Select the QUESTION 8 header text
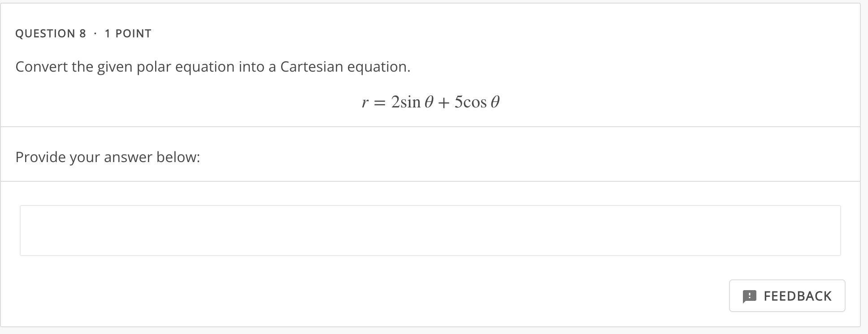 51,33
